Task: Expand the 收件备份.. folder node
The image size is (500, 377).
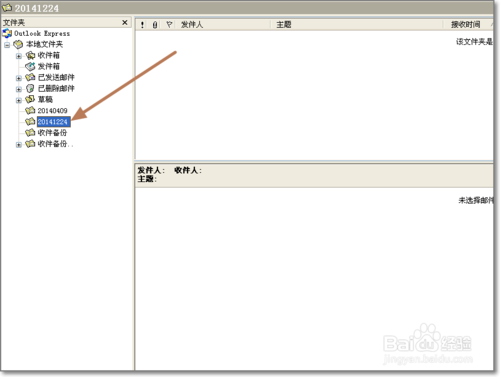Action: point(19,145)
